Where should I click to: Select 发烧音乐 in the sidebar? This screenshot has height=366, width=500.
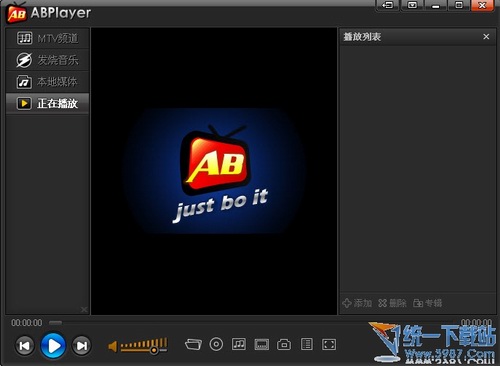pyautogui.click(x=47, y=60)
